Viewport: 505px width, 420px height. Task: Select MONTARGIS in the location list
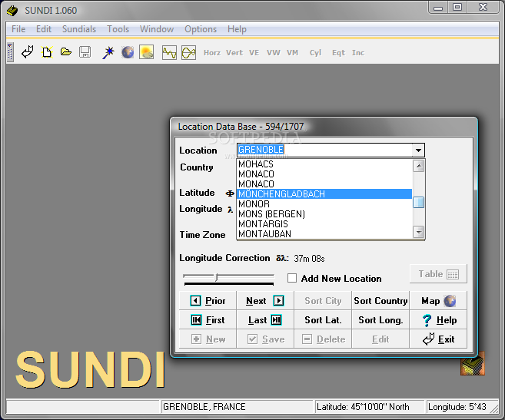324,224
